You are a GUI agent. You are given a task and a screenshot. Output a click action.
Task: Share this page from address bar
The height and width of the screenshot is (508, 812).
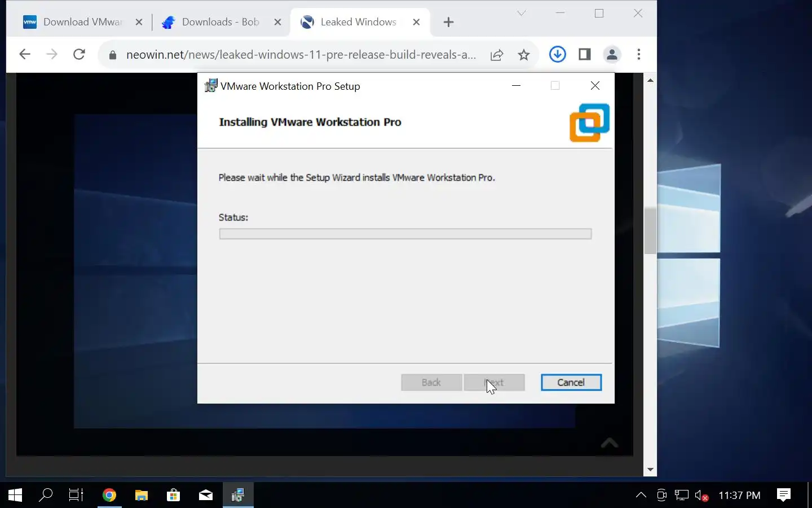pos(497,55)
